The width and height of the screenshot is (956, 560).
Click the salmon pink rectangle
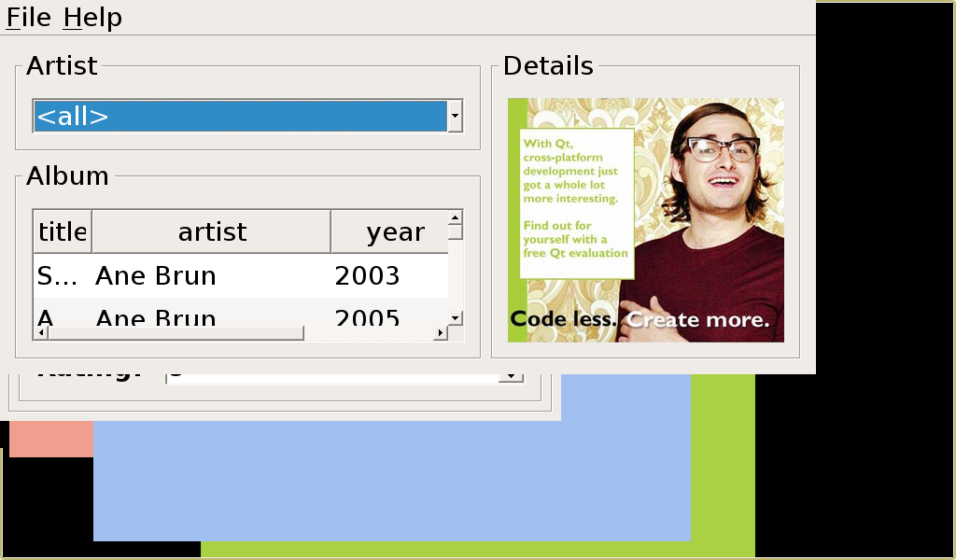click(50, 439)
